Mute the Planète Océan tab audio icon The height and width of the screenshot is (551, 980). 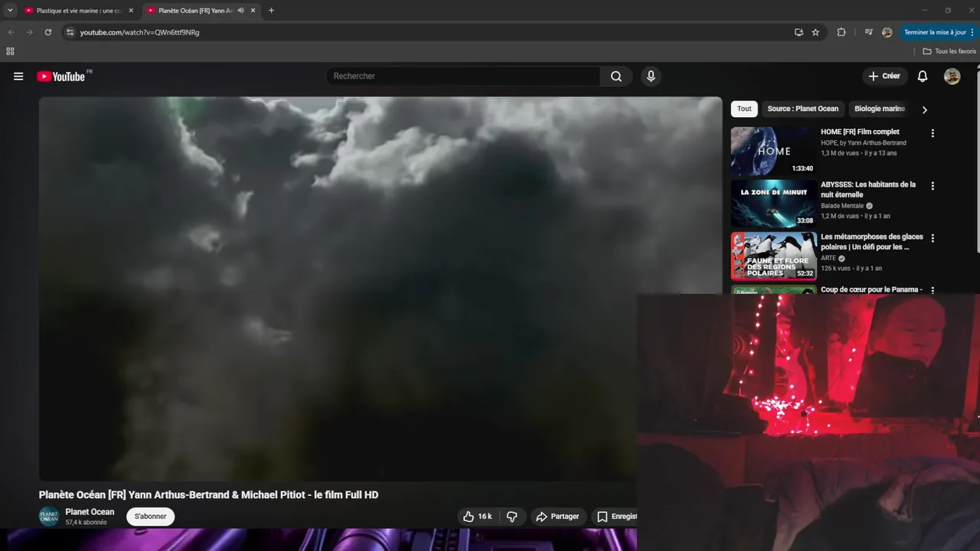pos(240,11)
